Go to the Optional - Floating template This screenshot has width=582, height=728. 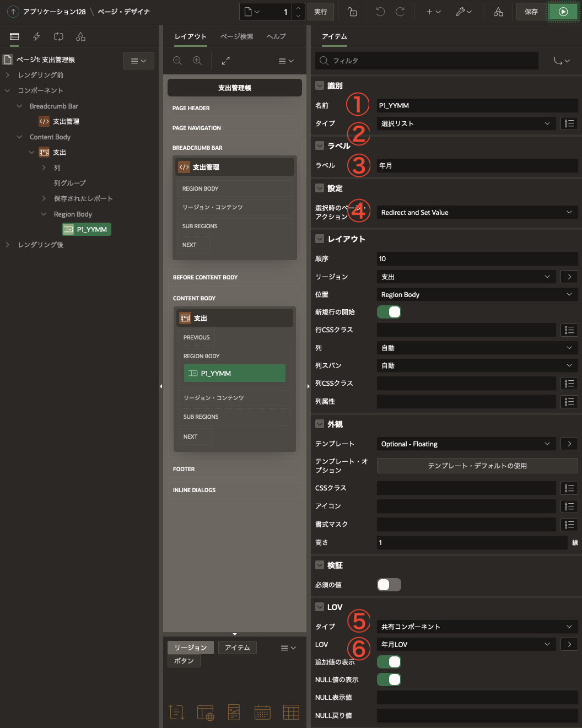(x=569, y=444)
